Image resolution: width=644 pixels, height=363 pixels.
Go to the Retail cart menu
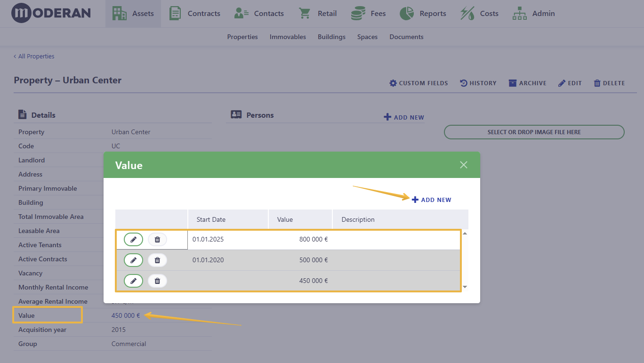coord(318,14)
